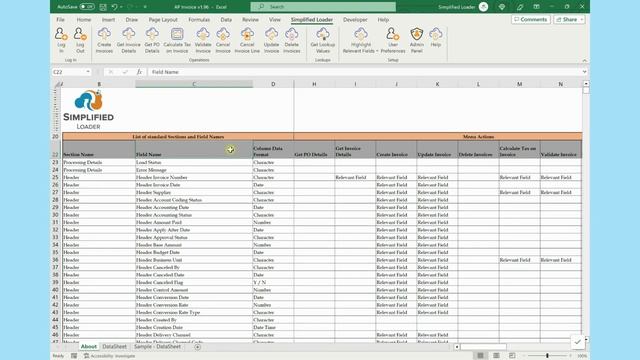Click into the Search box
The image size is (640, 360).
(323, 7)
